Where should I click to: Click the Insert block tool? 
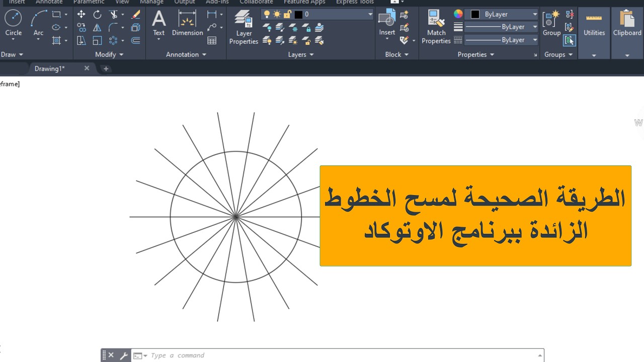(x=387, y=23)
